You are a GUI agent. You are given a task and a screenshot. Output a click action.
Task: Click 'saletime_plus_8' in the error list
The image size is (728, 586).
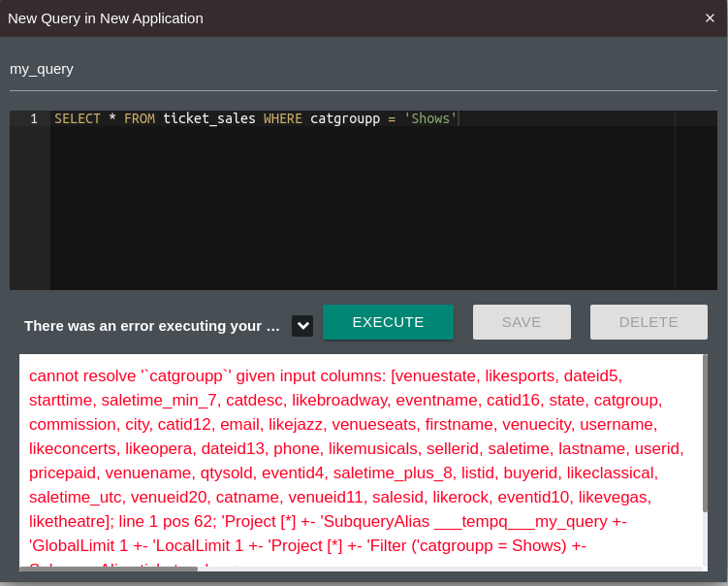click(393, 472)
